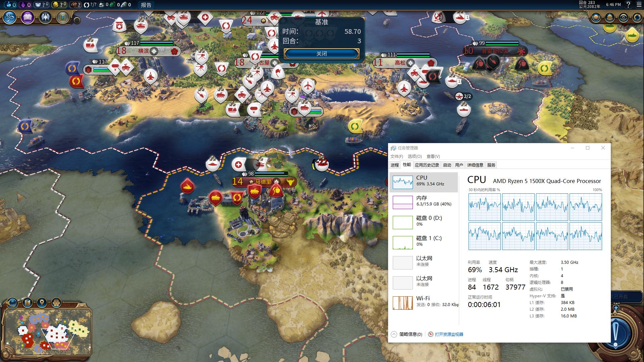Click the 关闭 button in benchmark panel

coord(321,54)
